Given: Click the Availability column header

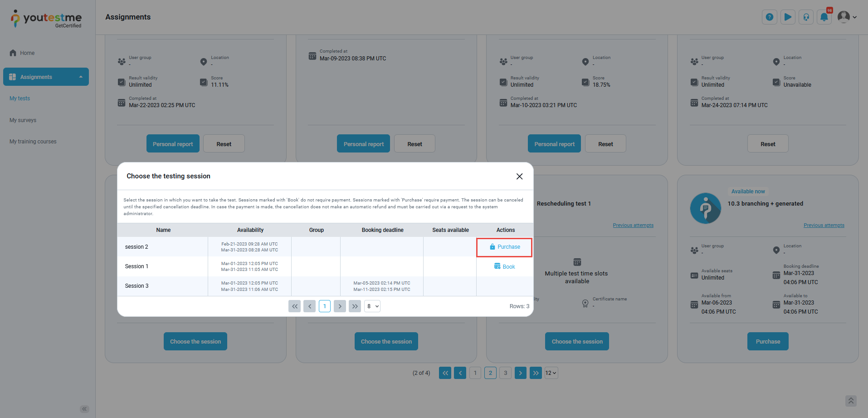Looking at the screenshot, I should [x=250, y=230].
